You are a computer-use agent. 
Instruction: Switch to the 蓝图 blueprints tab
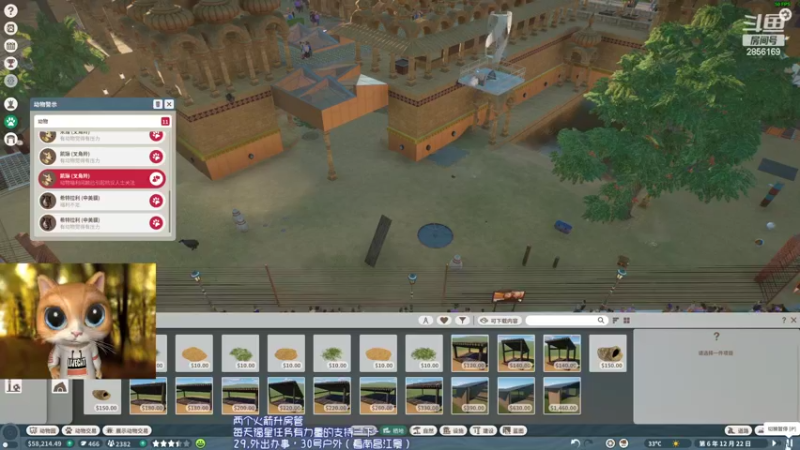click(513, 431)
